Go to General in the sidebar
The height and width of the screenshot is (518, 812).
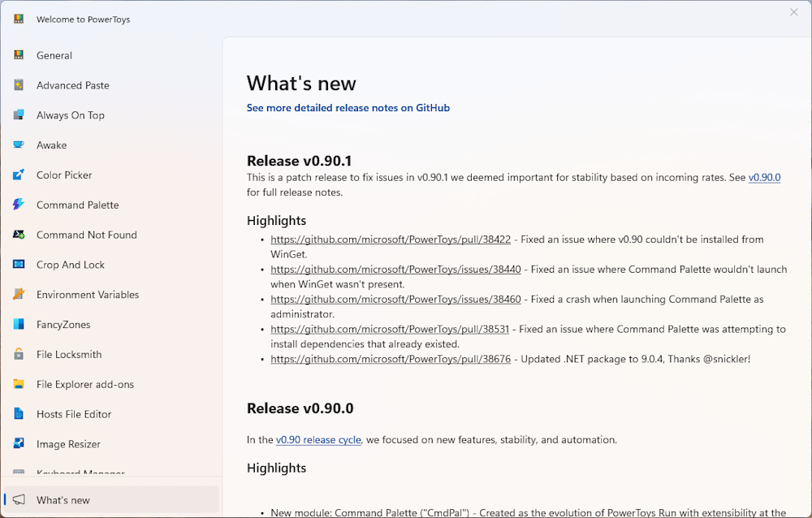tap(54, 55)
